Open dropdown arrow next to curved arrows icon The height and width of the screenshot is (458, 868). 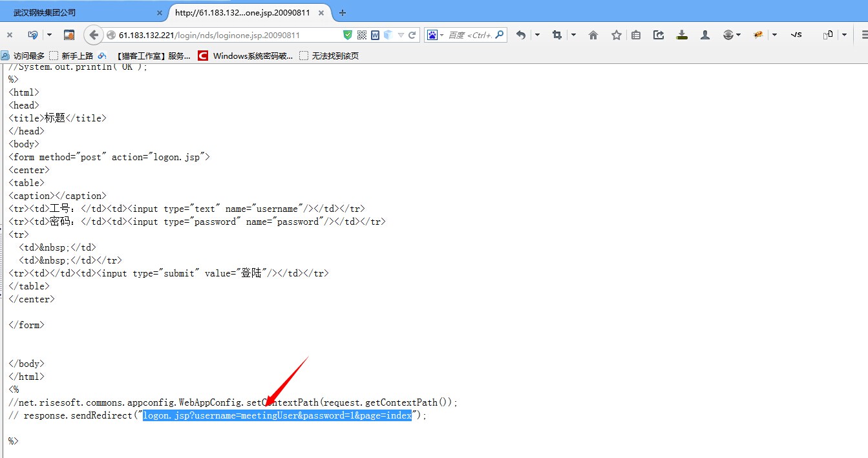[49, 35]
